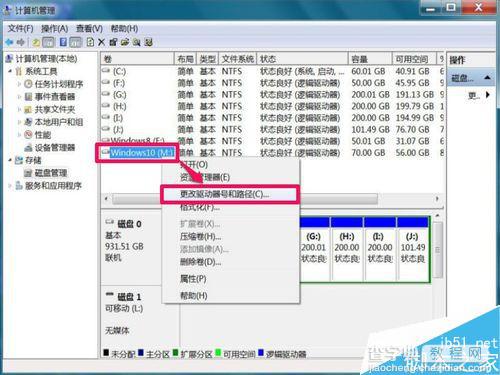Click the Open folder toolbar icon
Screen dimensions: 500x375
tap(125, 42)
